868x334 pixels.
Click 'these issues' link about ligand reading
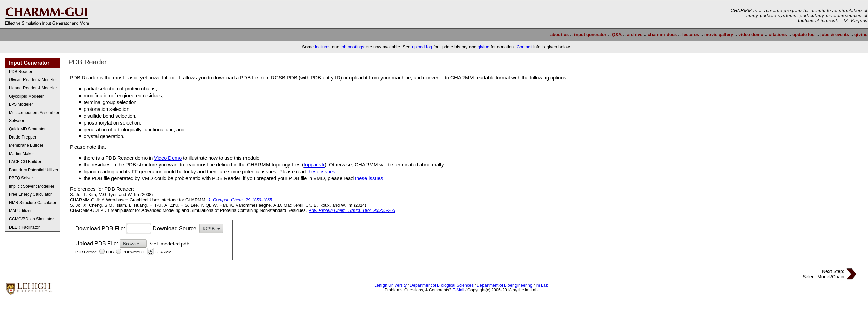(x=321, y=172)
